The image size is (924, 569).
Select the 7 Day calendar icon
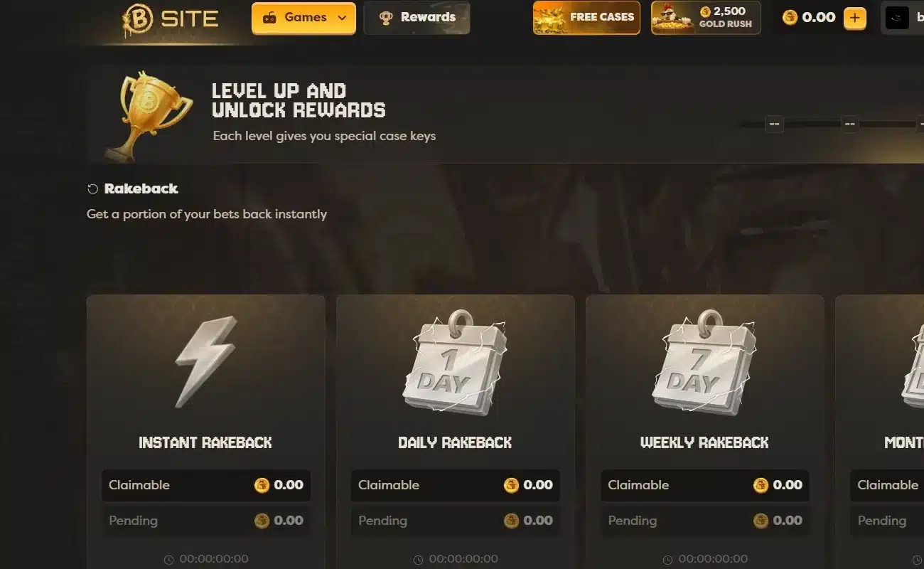pos(704,363)
